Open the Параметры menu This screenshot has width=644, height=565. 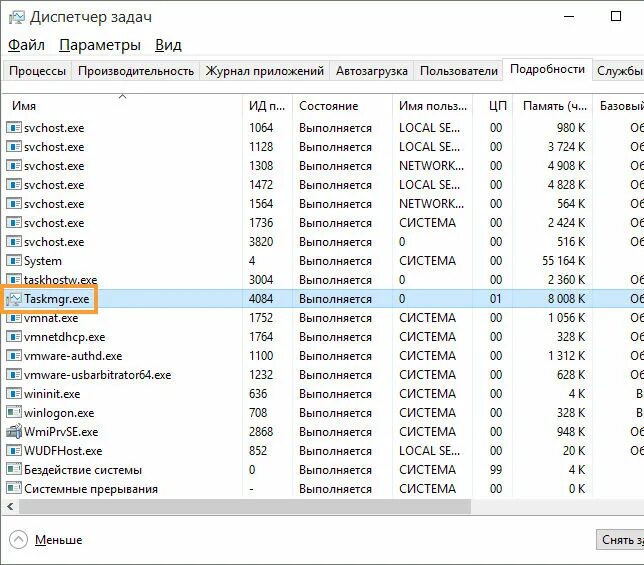click(100, 45)
